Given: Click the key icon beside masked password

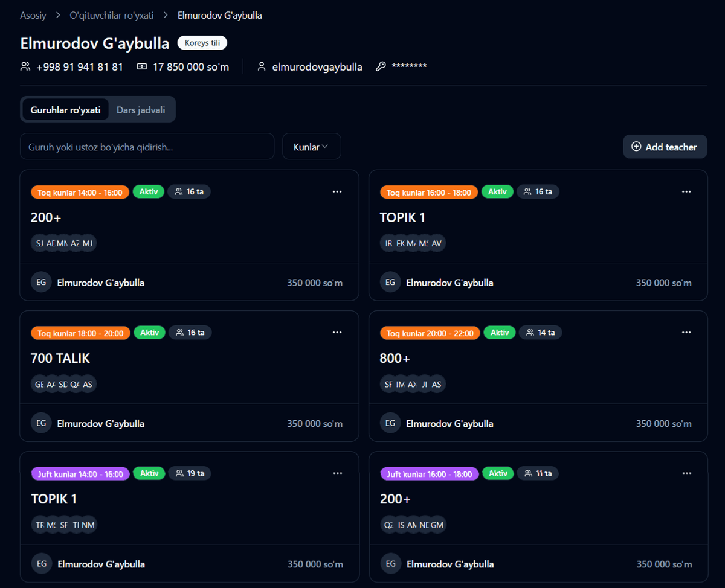Looking at the screenshot, I should (x=381, y=66).
